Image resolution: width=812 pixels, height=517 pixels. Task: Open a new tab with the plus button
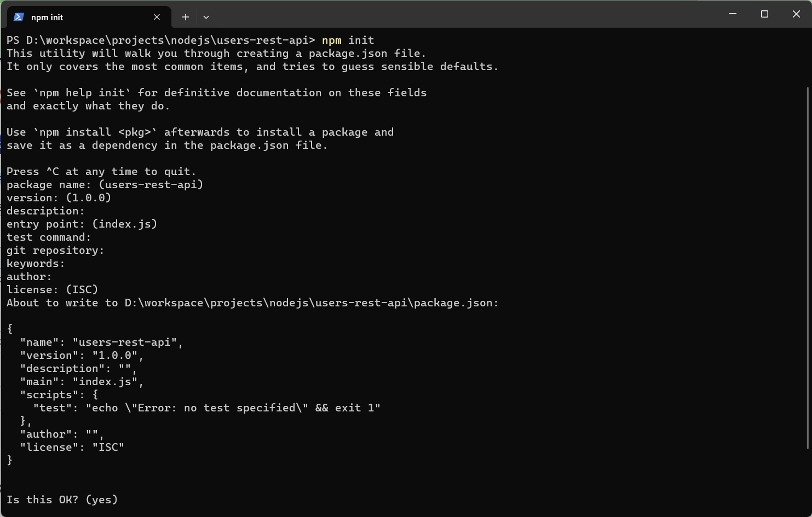(x=186, y=17)
